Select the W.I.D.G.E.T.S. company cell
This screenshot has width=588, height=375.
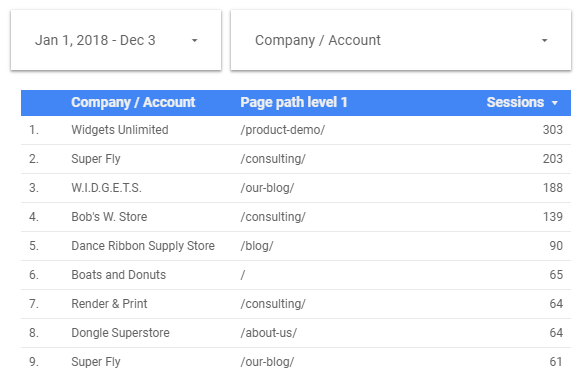106,188
